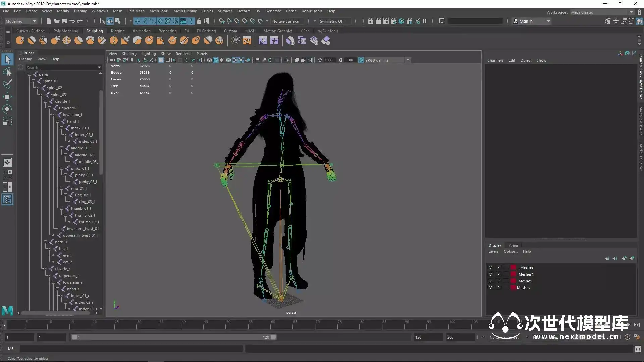
Task: Open the Modeling menu set dropdown
Action: (21, 21)
